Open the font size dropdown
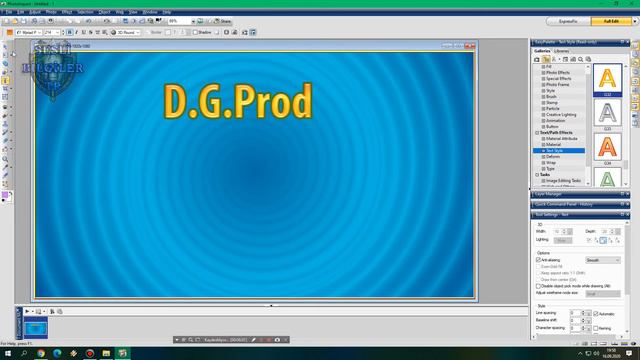This screenshot has width=640, height=360. click(x=58, y=32)
